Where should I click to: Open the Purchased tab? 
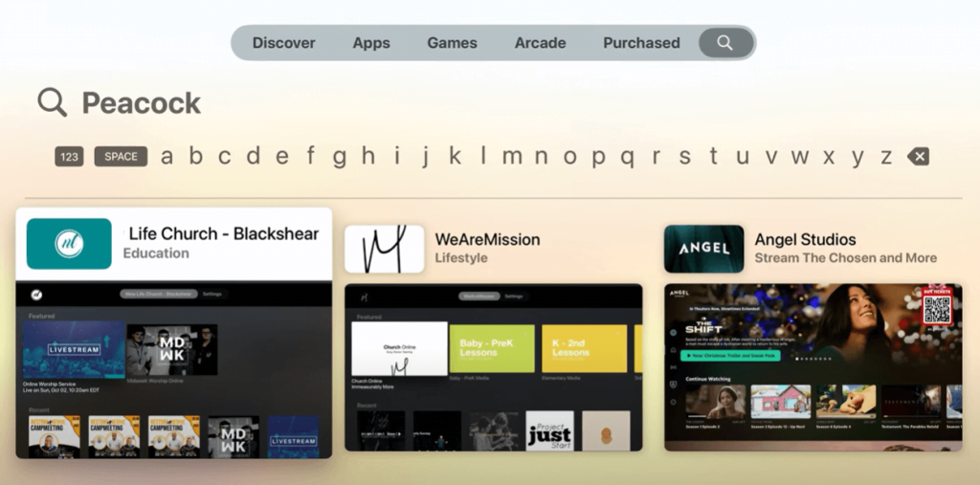click(x=641, y=43)
